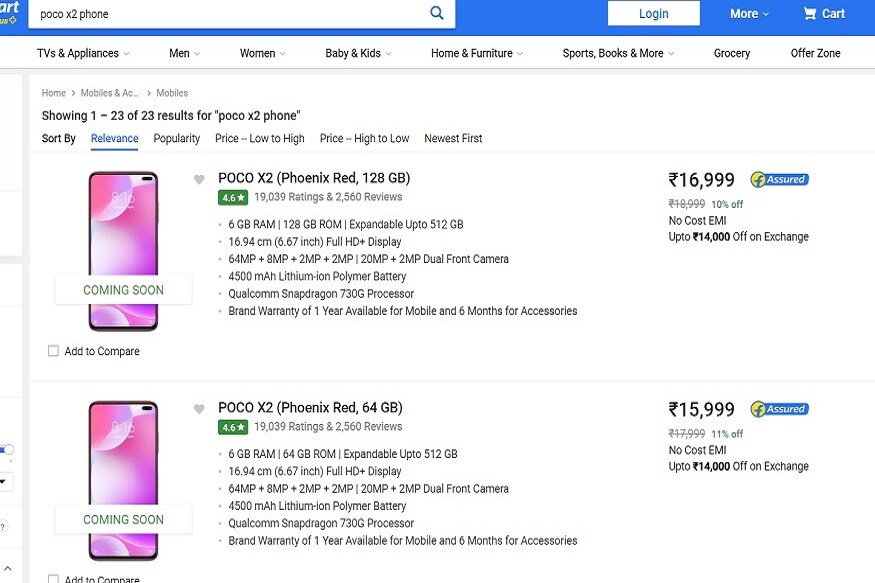Click 6 GB RAM | 64 GB ROM spec line

point(343,454)
